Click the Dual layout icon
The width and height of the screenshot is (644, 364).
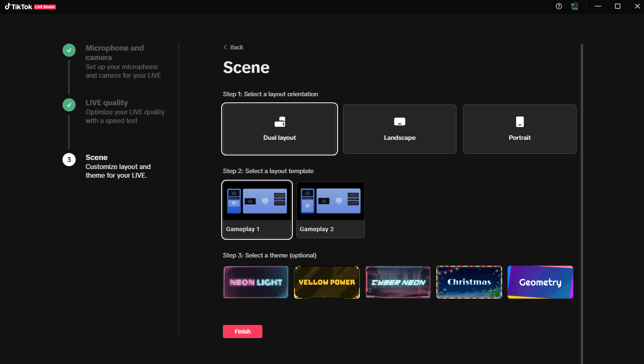[280, 122]
